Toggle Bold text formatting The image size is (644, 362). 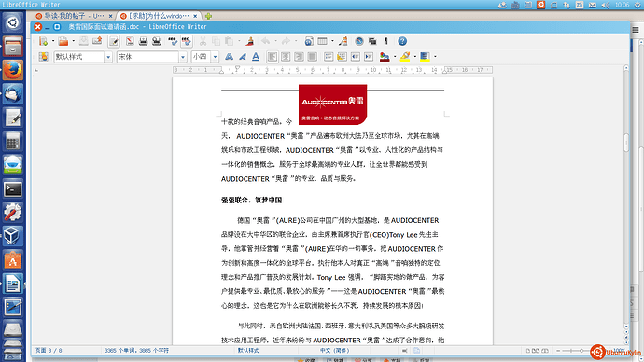(230, 57)
